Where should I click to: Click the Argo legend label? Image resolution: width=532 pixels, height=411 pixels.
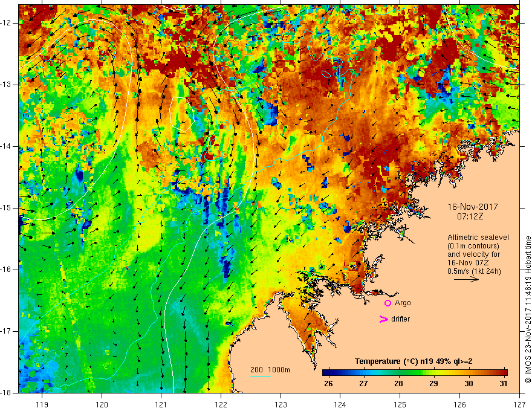[x=403, y=303]
